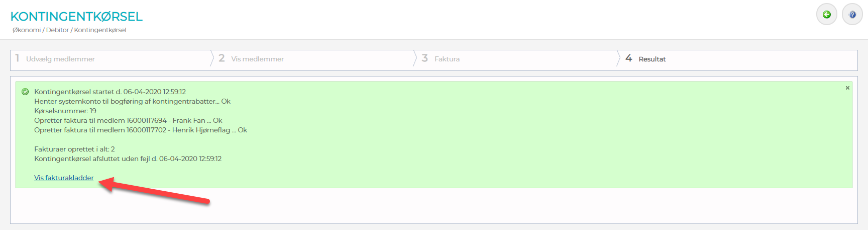The height and width of the screenshot is (230, 868).
Task: Click the afsluttet uden fejl line
Action: coord(128,159)
